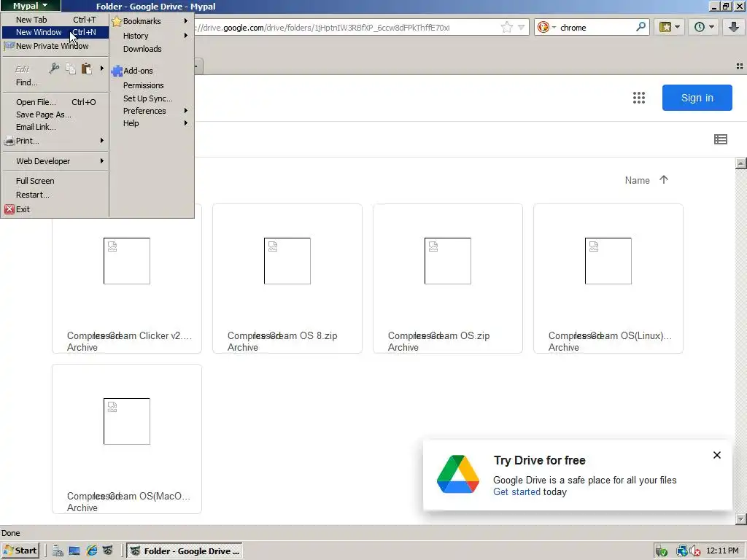The width and height of the screenshot is (747, 560).
Task: Open the Cream OS(Linux) archive thumbnail
Action: click(x=608, y=261)
